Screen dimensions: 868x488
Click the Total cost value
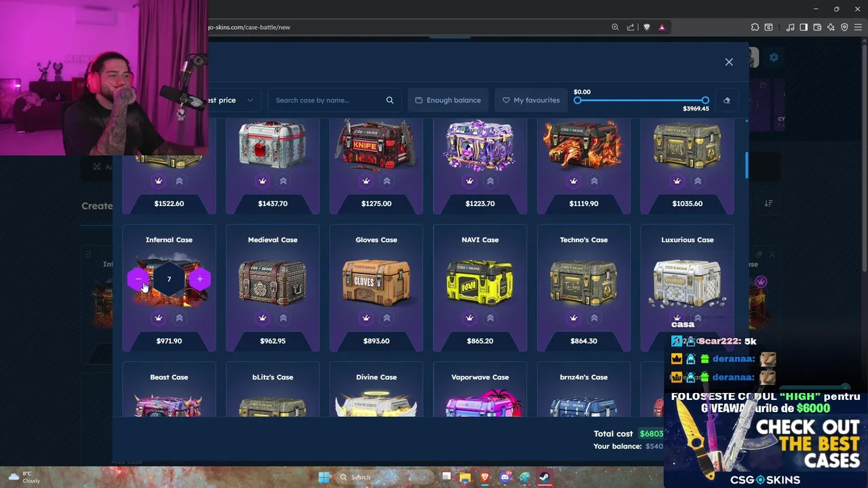point(651,434)
